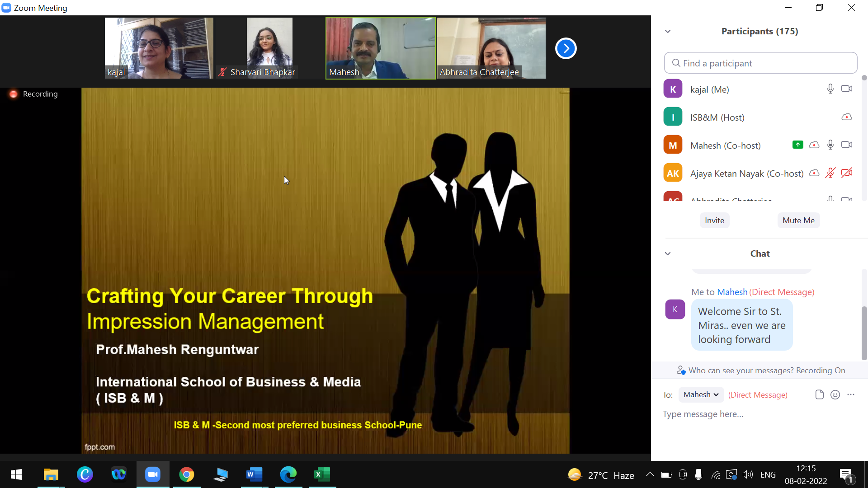This screenshot has height=488, width=868.
Task: Toggle Ajaya Ketan Nayak muted microphone
Action: pyautogui.click(x=830, y=173)
